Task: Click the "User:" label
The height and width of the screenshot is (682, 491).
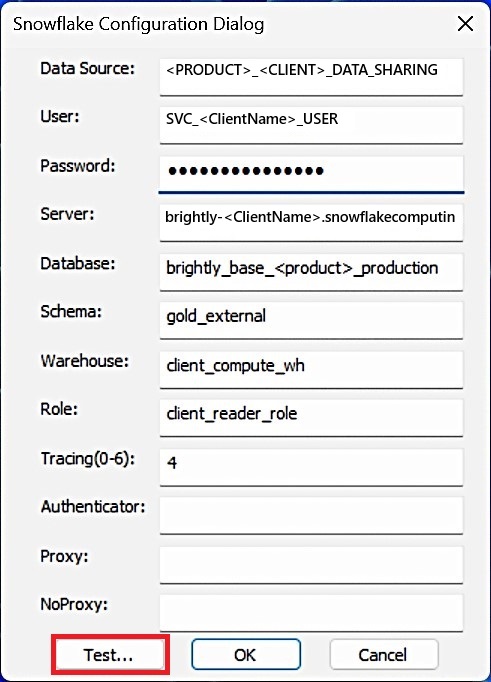Action: pyautogui.click(x=60, y=117)
